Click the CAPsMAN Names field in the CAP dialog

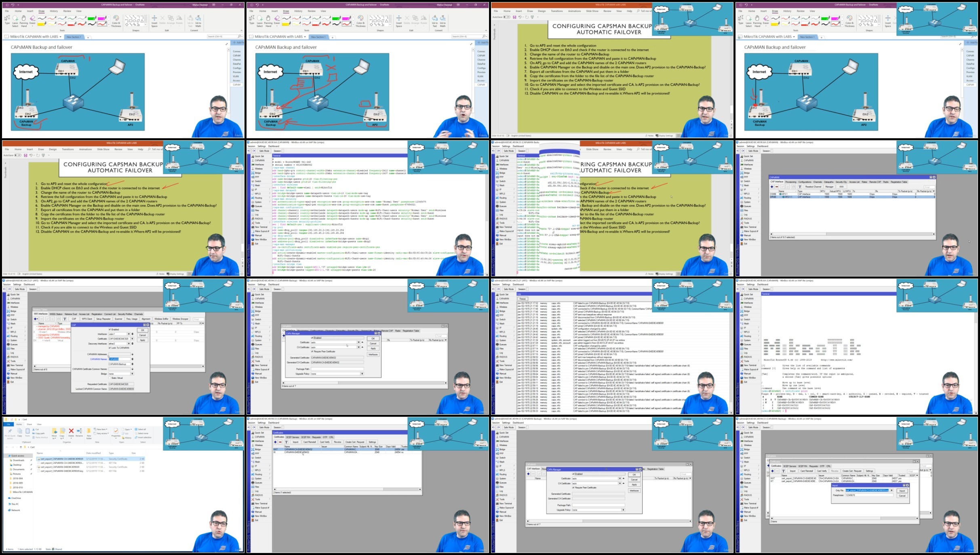click(119, 359)
